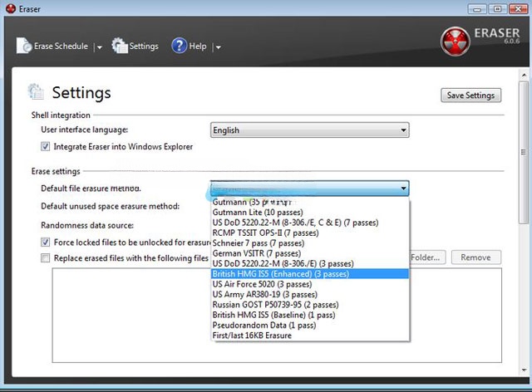Maximize the Eraser window
Image resolution: width=532 pixels, height=392 pixels.
click(x=497, y=9)
